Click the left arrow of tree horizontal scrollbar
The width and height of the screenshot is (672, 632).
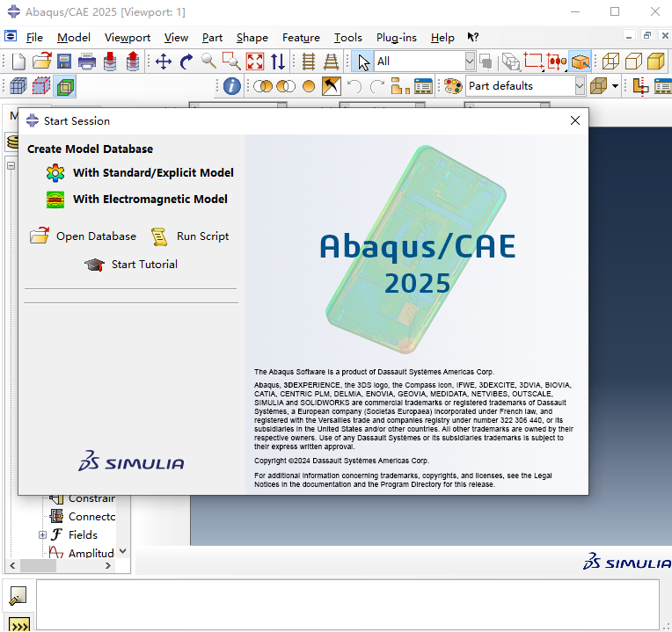12,565
